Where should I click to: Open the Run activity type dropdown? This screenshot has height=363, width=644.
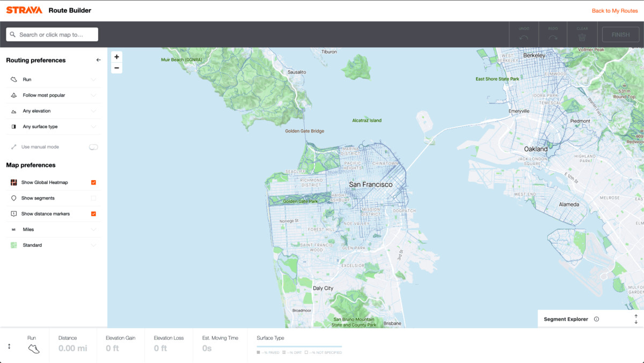pos(54,79)
